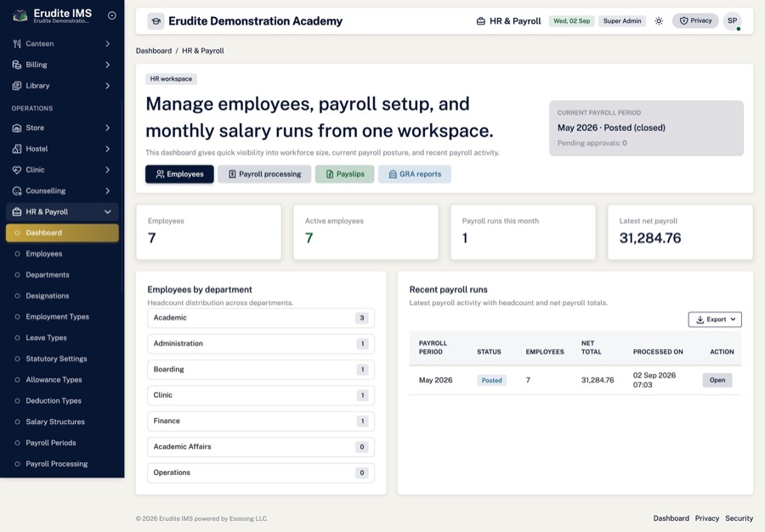Select the Operations department row
This screenshot has height=532, width=765.
point(261,473)
